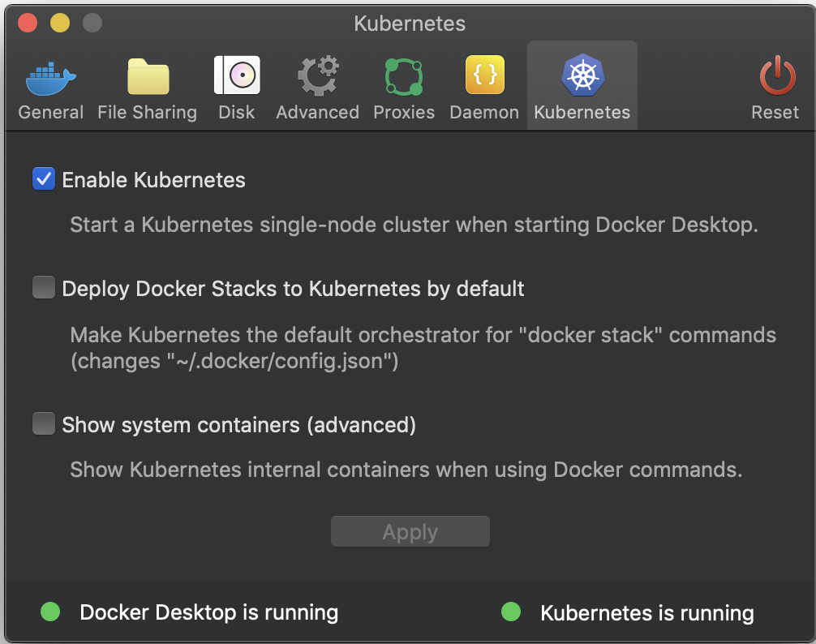Check Show system containers (advanced)
The image size is (816, 644).
[43, 423]
